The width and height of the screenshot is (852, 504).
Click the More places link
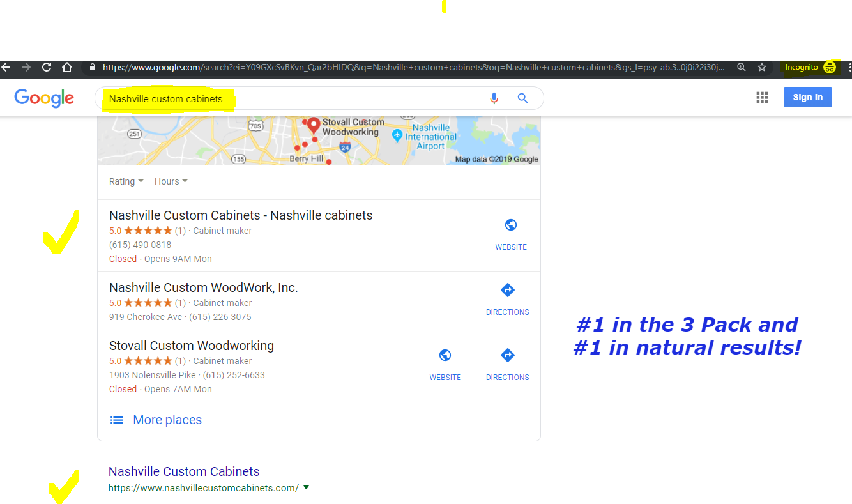pyautogui.click(x=167, y=420)
